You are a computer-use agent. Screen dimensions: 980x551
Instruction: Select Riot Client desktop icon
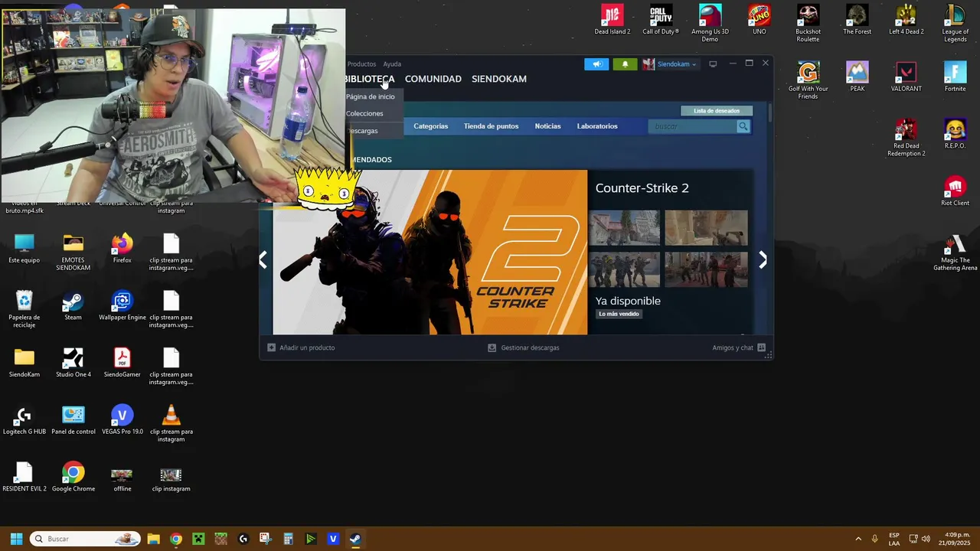pos(955,191)
